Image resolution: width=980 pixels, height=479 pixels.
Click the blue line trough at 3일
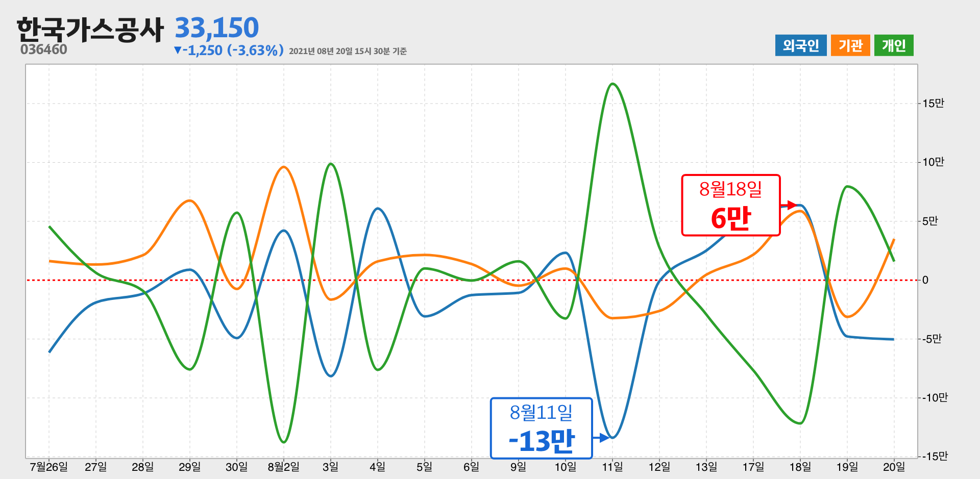point(331,376)
